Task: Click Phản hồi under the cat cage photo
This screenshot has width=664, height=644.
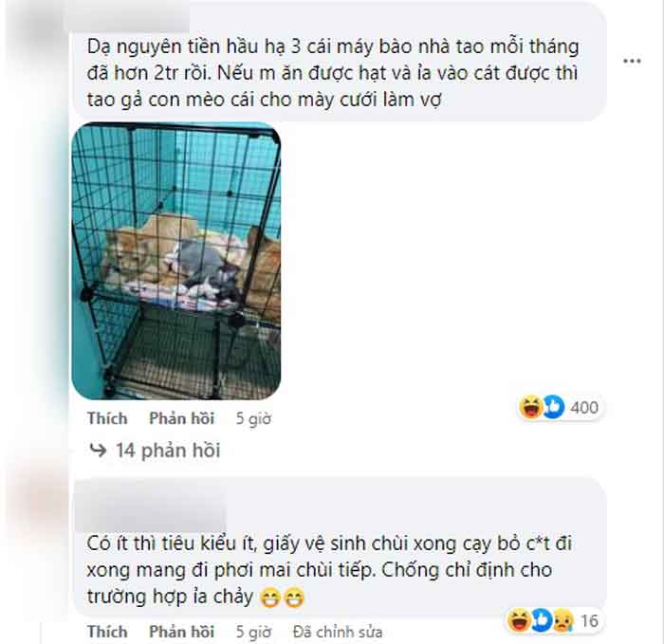Action: click(x=182, y=418)
